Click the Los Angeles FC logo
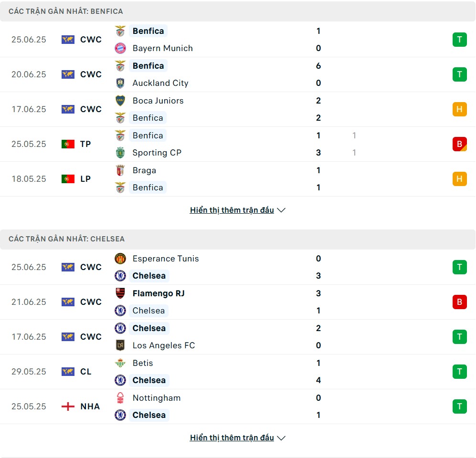This screenshot has height=458, width=476. (120, 345)
